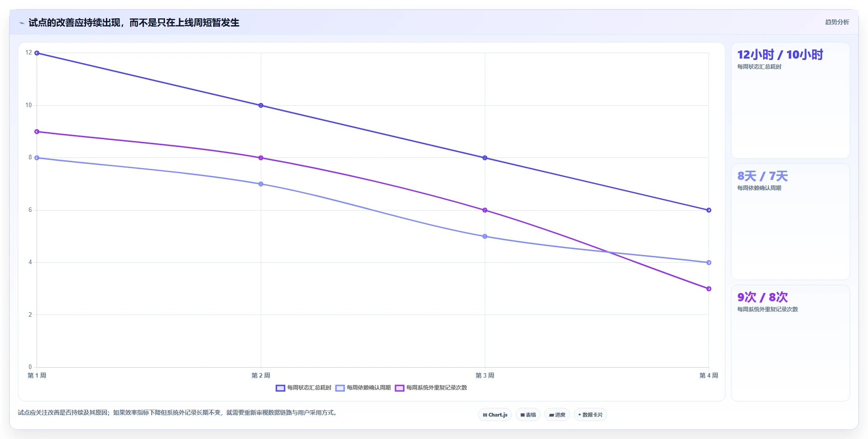Click the y-axis tick label 6
Image resolution: width=868 pixels, height=439 pixels.
[x=30, y=210]
